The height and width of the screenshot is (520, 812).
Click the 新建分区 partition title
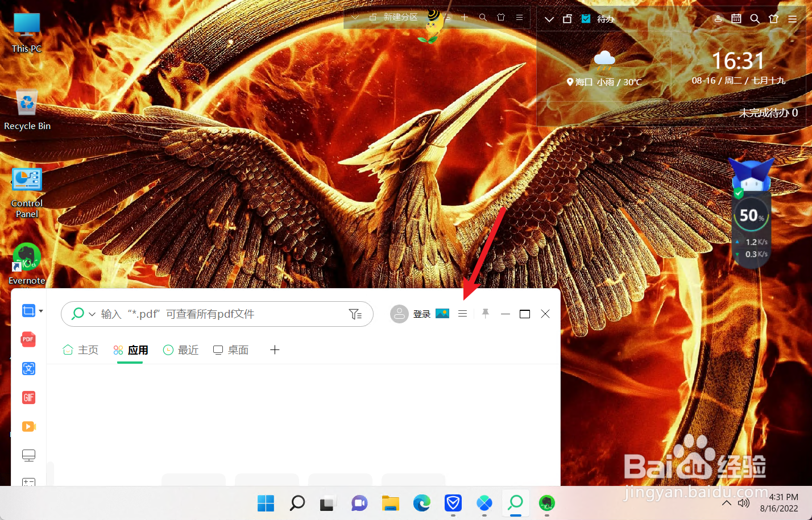point(400,17)
